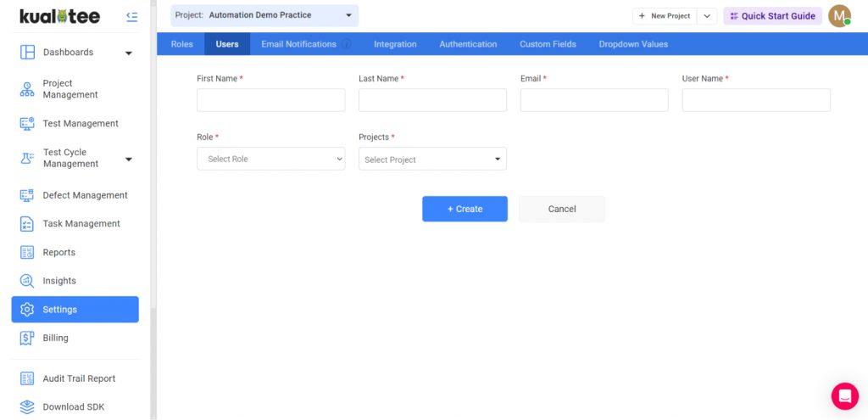Image resolution: width=868 pixels, height=420 pixels.
Task: Expand the Select Role dropdown
Action: click(x=270, y=159)
